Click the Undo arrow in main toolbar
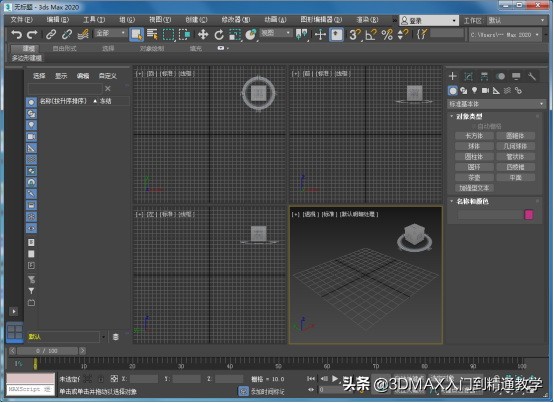The width and height of the screenshot is (554, 403). pos(17,34)
